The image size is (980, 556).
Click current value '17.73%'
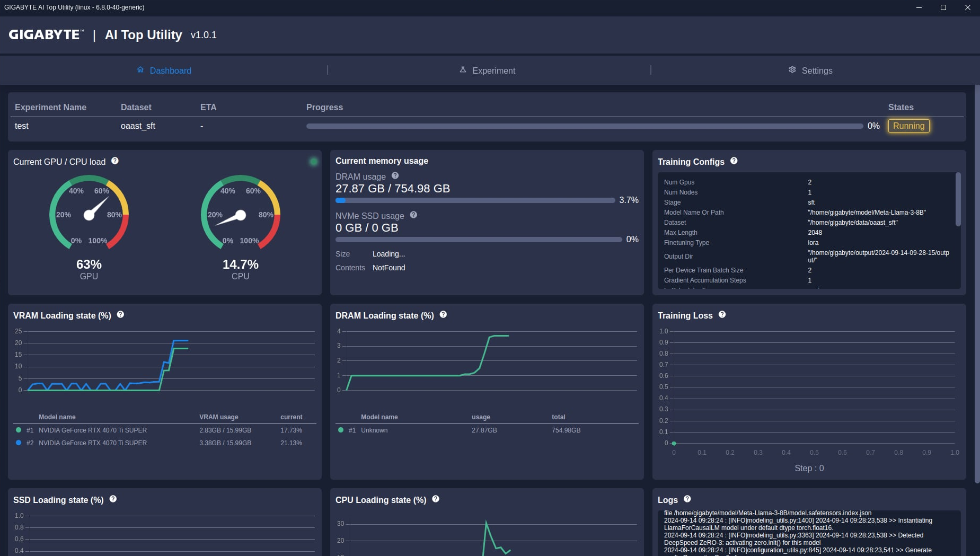(291, 430)
